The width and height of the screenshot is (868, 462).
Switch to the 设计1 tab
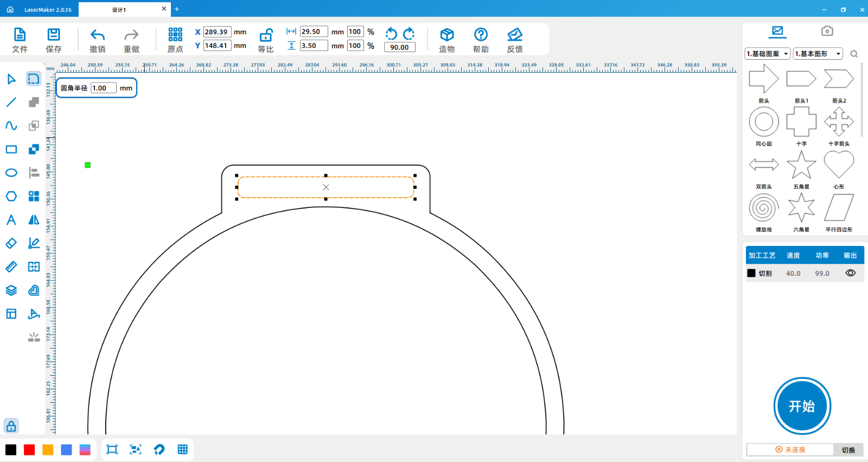119,9
